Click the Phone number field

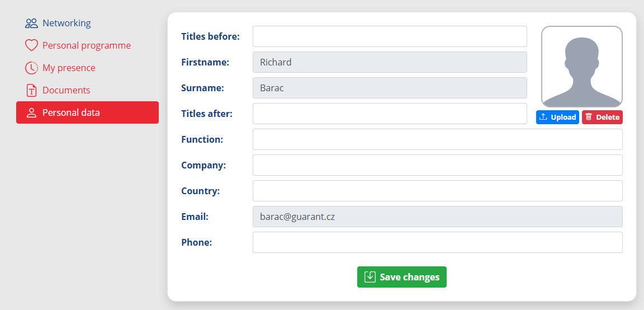point(437,242)
